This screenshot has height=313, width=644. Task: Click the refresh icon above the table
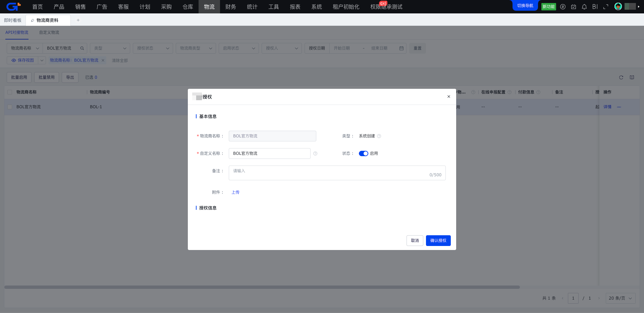click(621, 77)
